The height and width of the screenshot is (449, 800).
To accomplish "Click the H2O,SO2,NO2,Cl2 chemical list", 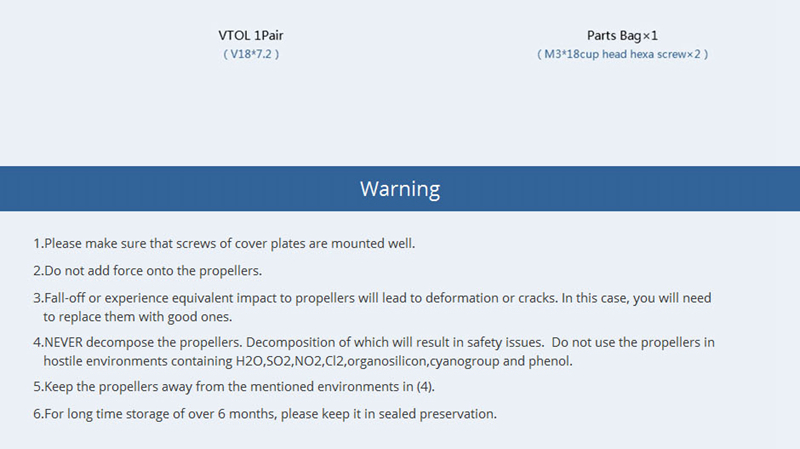I will pyautogui.click(x=292, y=361).
